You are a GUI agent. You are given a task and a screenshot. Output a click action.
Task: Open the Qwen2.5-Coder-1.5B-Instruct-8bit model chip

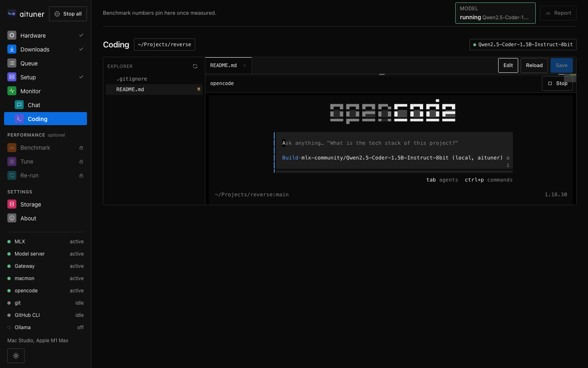pos(523,45)
